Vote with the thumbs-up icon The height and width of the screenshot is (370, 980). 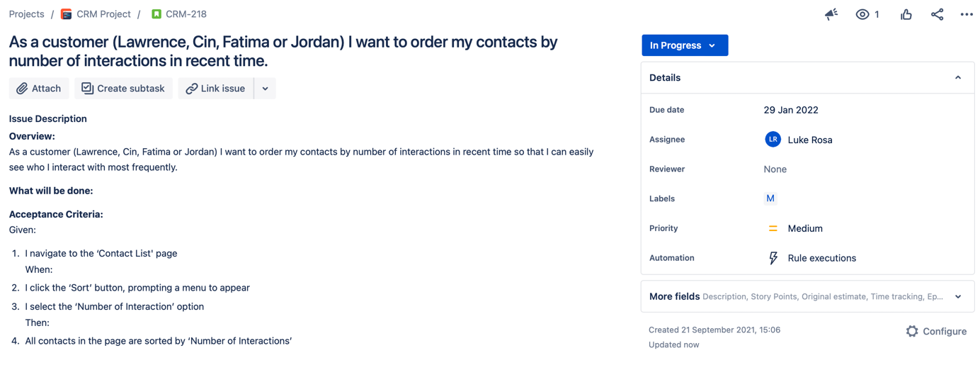[906, 14]
